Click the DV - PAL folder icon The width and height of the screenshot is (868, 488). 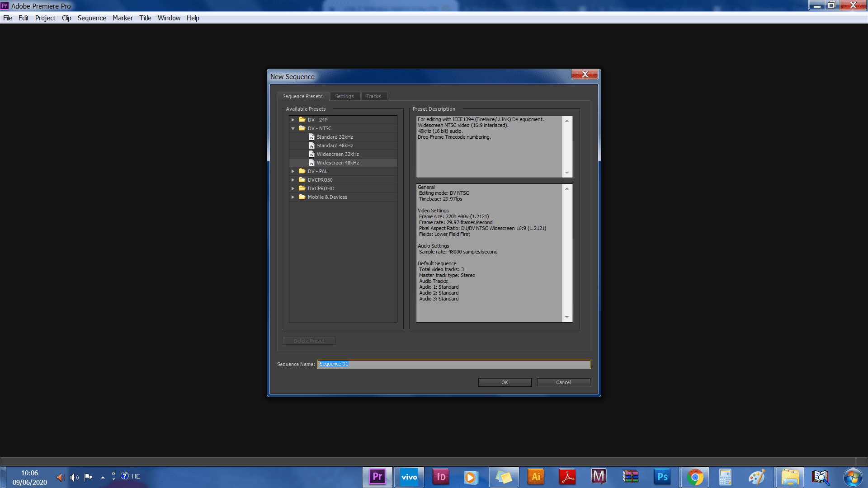[x=302, y=171]
